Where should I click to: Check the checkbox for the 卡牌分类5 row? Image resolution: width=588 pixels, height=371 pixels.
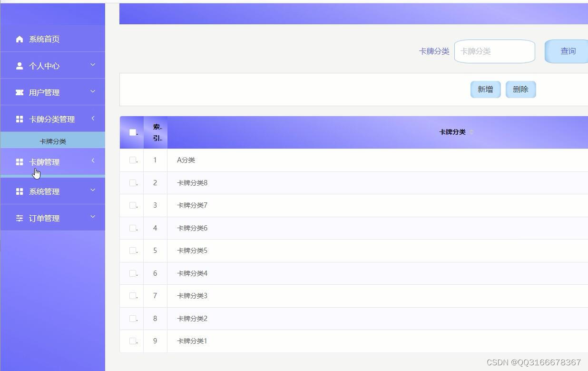coord(132,251)
